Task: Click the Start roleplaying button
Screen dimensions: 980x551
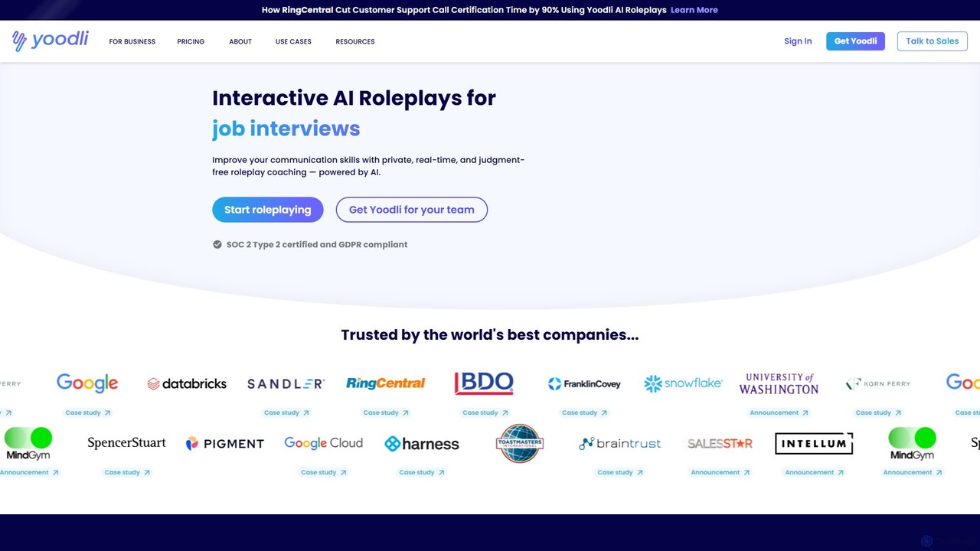Action: pos(268,210)
